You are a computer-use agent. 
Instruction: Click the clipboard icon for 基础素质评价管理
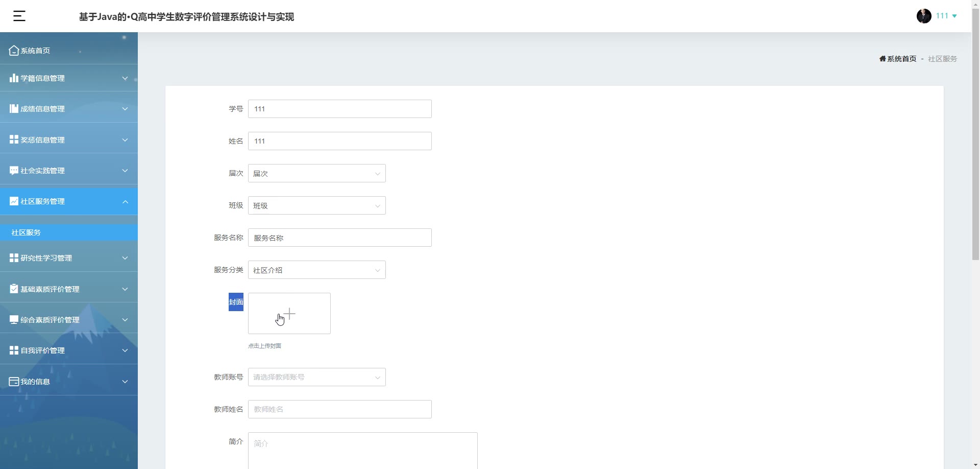[x=14, y=289]
